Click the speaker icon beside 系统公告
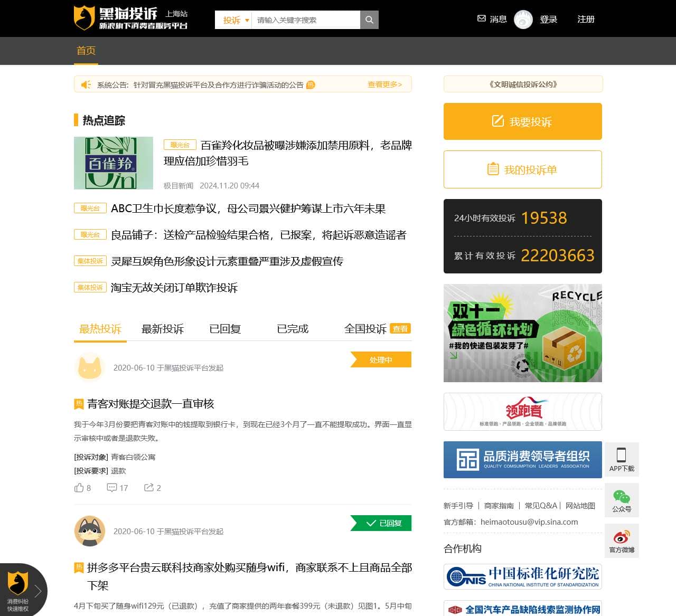This screenshot has height=616, width=676. pos(86,84)
